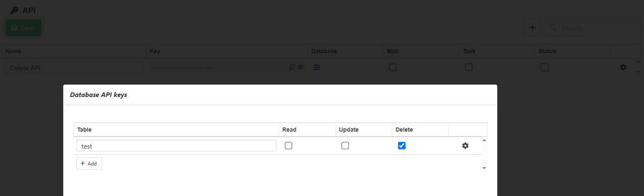Toggle the Status checkbox for Delete API
Viewport: 644px width, 196px height.
pyautogui.click(x=545, y=67)
